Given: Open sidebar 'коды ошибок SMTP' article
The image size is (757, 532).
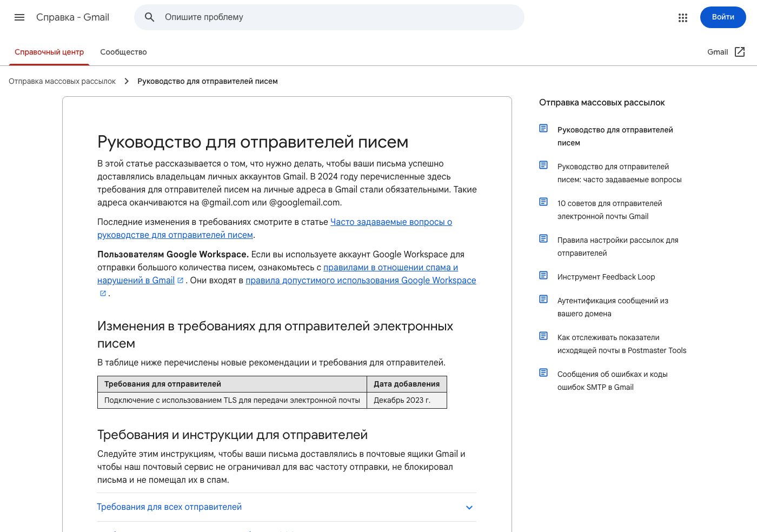Looking at the screenshot, I should click(x=613, y=381).
